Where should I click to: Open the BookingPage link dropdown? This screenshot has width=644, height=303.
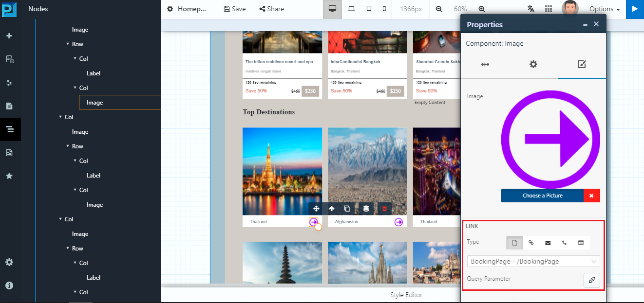[x=533, y=261]
